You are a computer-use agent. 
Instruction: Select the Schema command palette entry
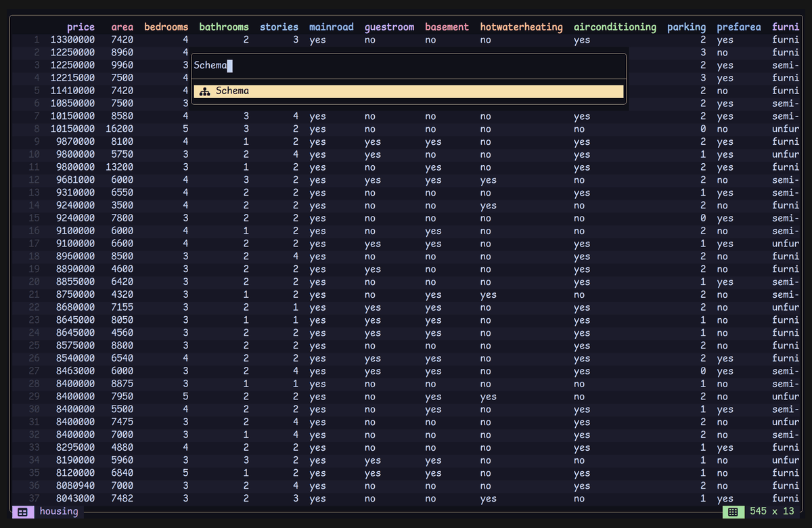[409, 91]
